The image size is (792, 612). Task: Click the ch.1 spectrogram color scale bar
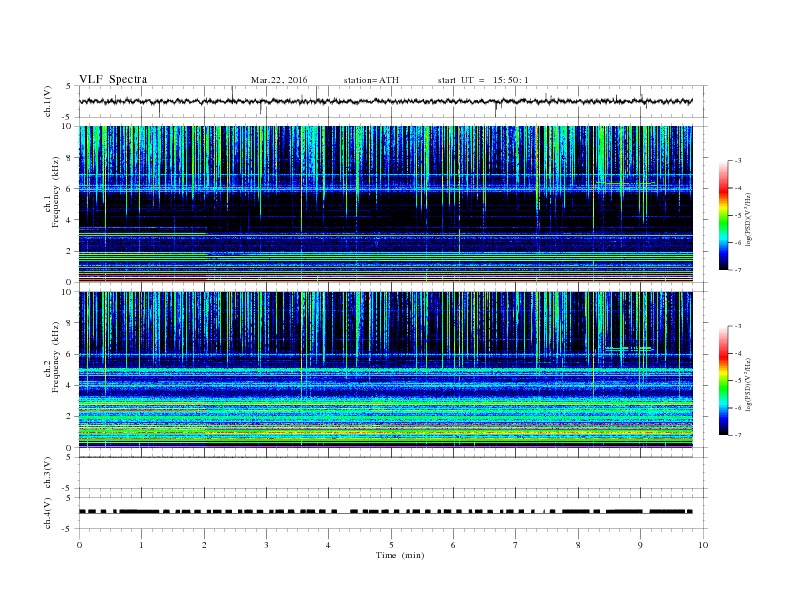723,216
